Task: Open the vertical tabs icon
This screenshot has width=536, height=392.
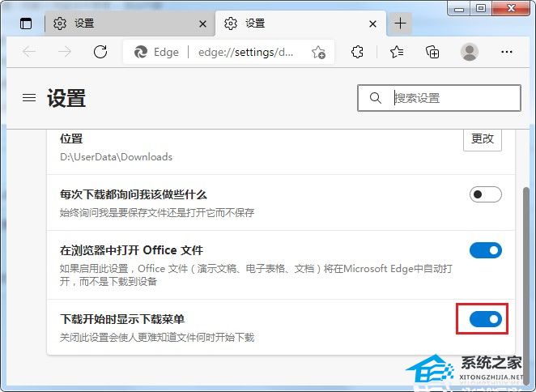Action: tap(26, 23)
